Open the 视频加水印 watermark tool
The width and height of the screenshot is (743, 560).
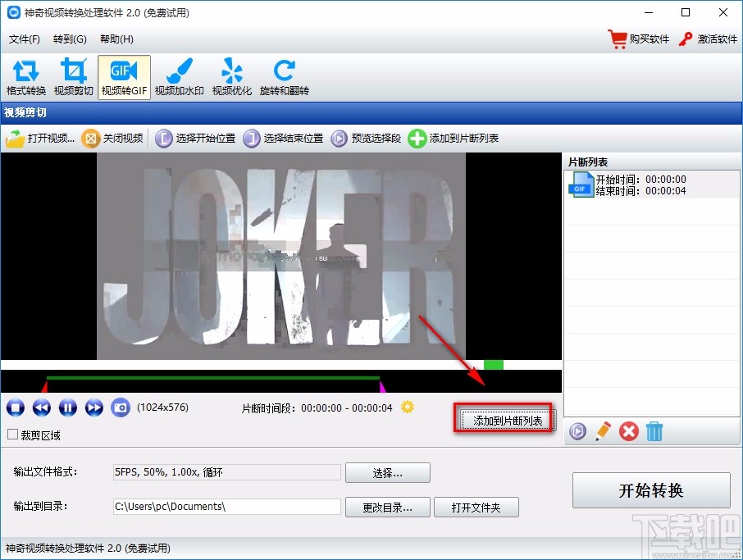point(179,77)
